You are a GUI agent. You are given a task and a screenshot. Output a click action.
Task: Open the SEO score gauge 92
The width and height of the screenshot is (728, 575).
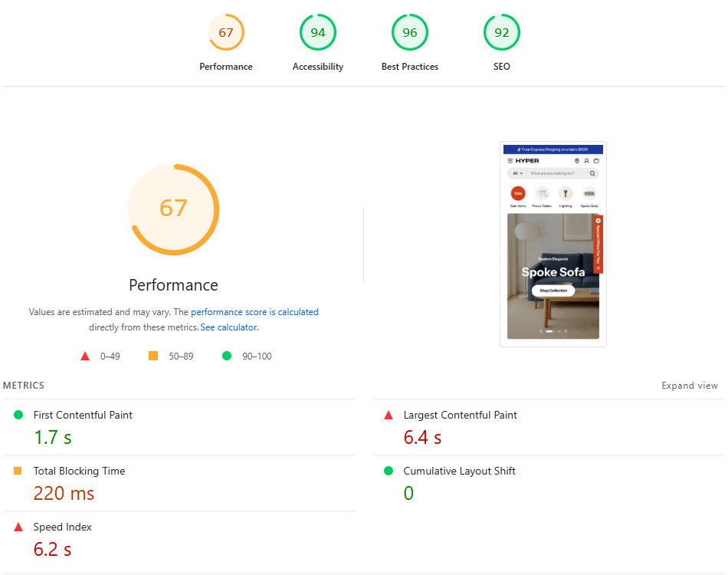coord(502,33)
